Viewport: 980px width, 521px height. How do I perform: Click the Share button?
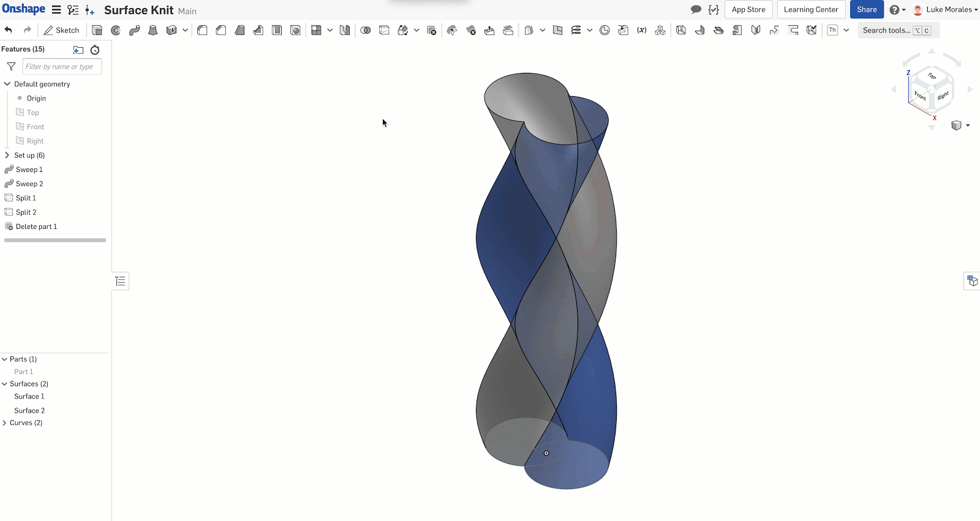867,9
